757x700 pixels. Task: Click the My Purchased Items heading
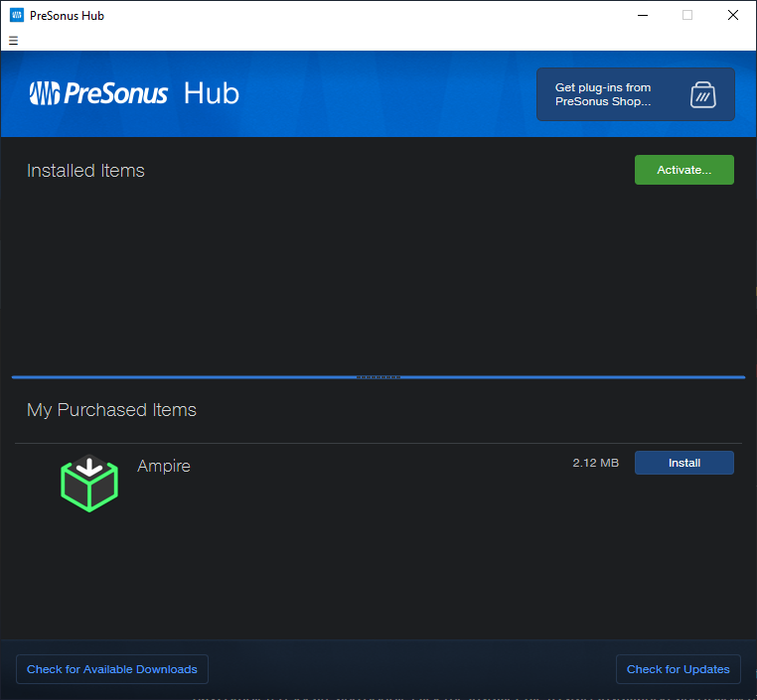tap(111, 410)
